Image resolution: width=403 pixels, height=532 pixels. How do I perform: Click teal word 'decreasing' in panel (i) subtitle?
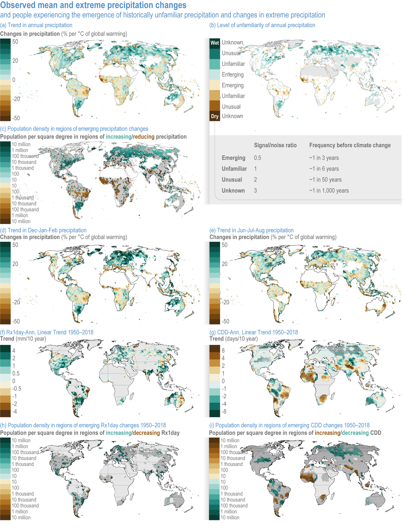pos(355,433)
